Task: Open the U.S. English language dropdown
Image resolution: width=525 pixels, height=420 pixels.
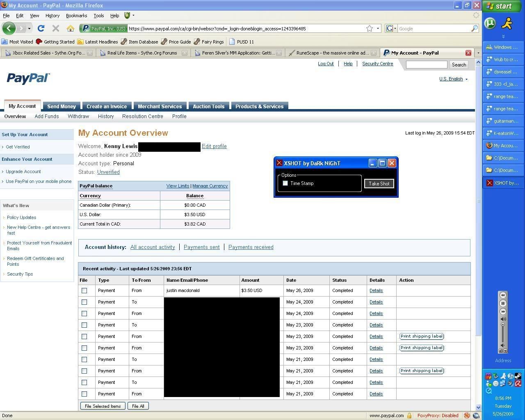Action: pyautogui.click(x=453, y=79)
